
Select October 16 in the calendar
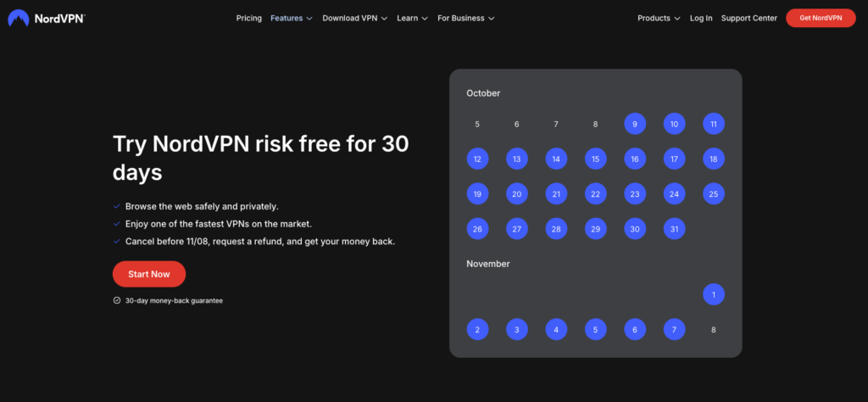(635, 159)
